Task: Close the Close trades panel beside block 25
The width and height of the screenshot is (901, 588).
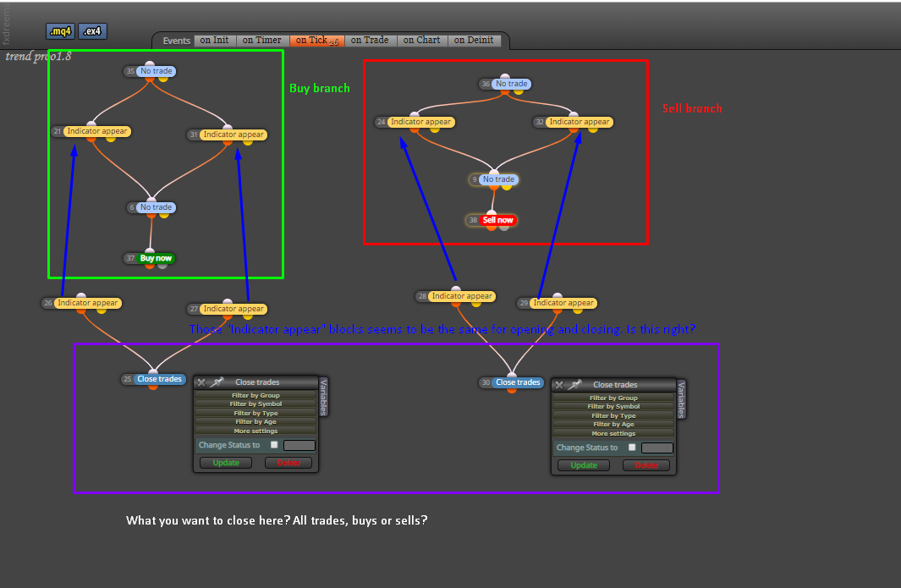Action: pos(201,382)
